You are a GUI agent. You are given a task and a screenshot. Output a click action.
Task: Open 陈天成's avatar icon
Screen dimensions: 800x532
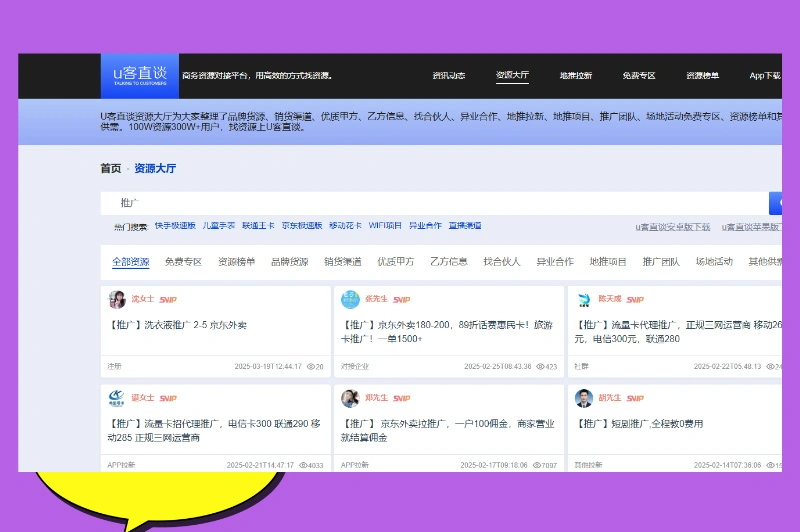pos(584,299)
